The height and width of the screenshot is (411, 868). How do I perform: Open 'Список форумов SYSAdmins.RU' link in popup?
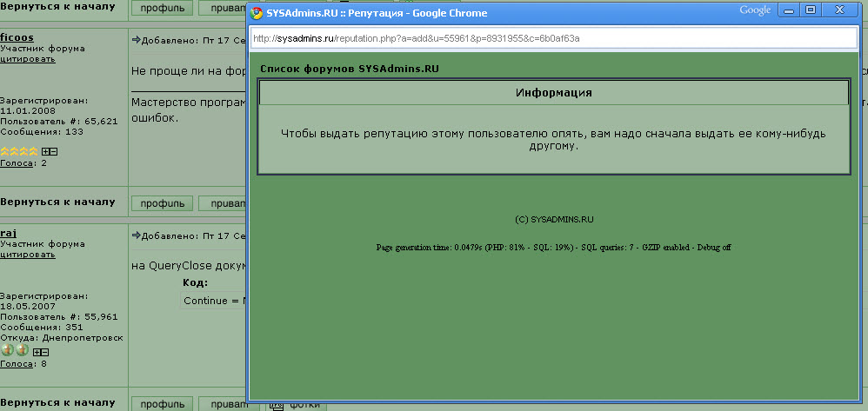click(350, 70)
